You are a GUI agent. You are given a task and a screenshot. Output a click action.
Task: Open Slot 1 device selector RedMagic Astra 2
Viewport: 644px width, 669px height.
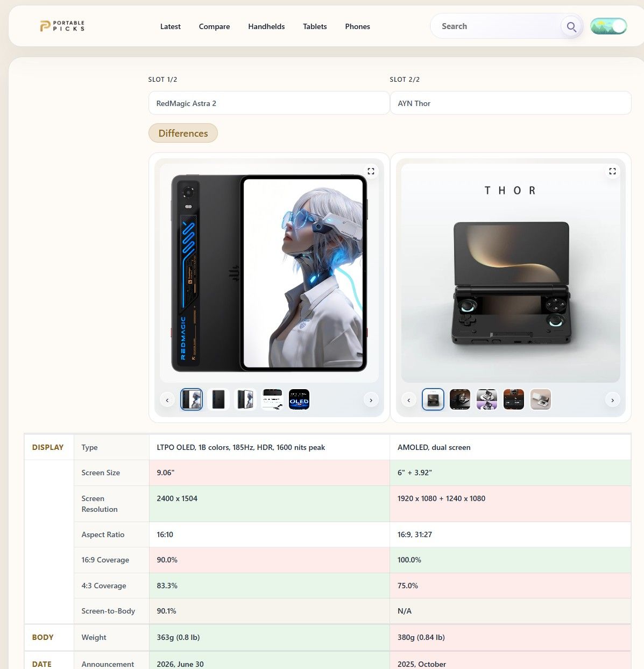269,103
